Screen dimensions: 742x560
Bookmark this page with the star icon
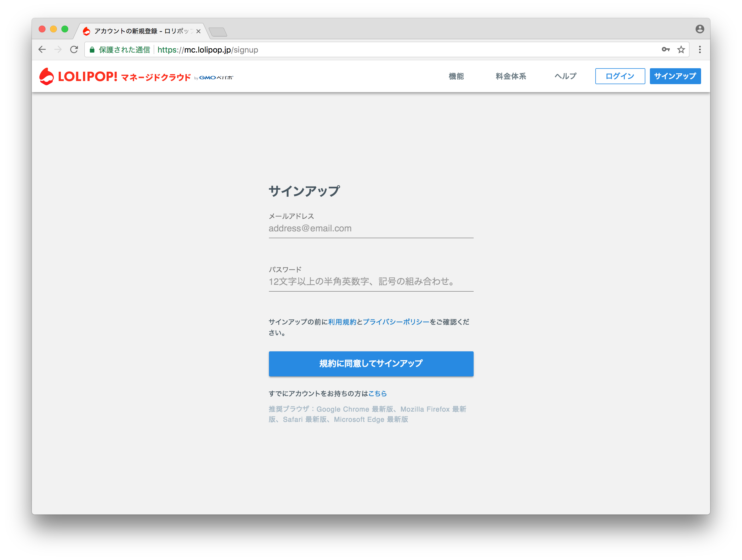click(681, 49)
